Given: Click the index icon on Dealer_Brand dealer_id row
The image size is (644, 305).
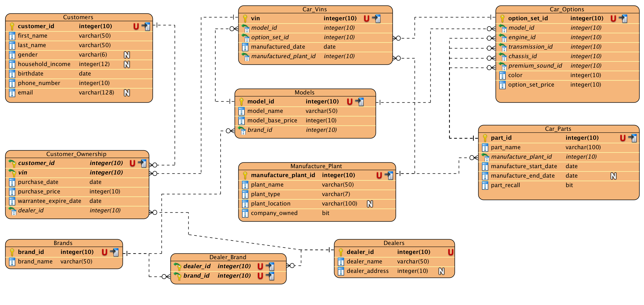Looking at the screenshot, I should [x=270, y=266].
